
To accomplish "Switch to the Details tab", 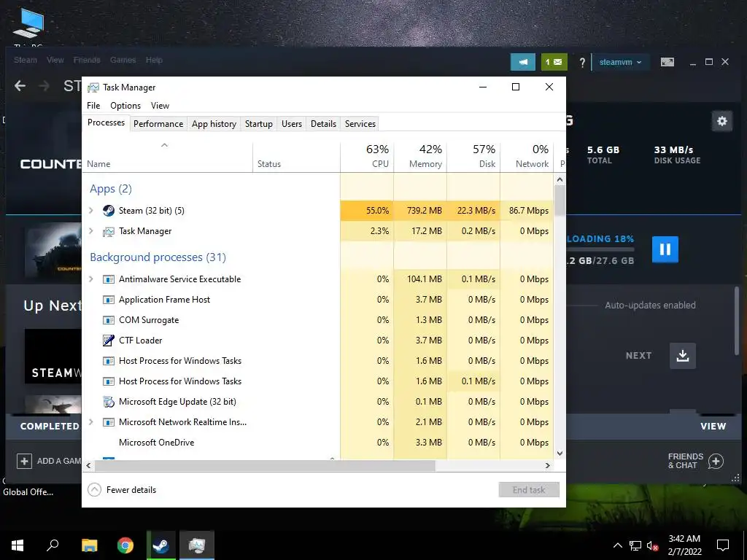I will point(323,124).
